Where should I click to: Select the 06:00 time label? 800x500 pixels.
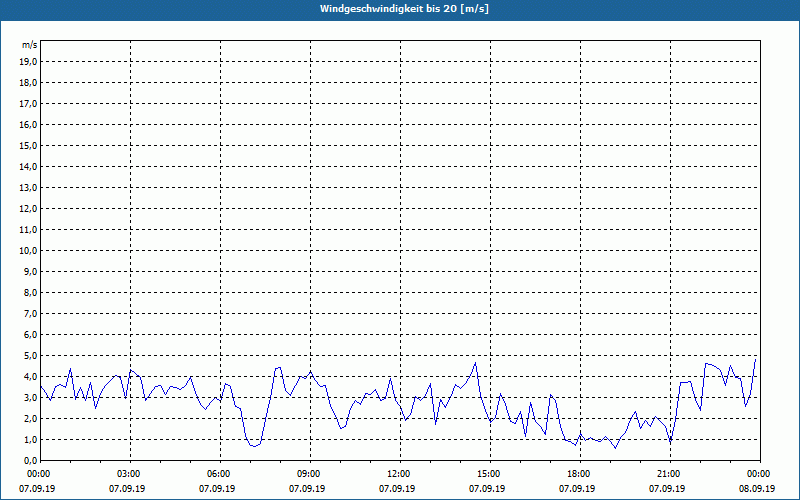coord(219,473)
